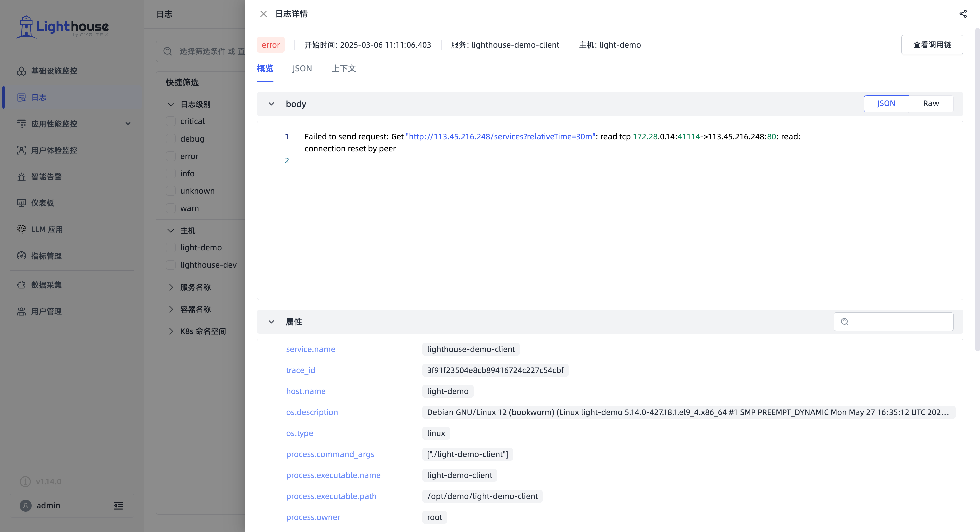This screenshot has height=532, width=980.
Task: Open infrastructure monitoring icon in sidebar
Action: tap(21, 71)
